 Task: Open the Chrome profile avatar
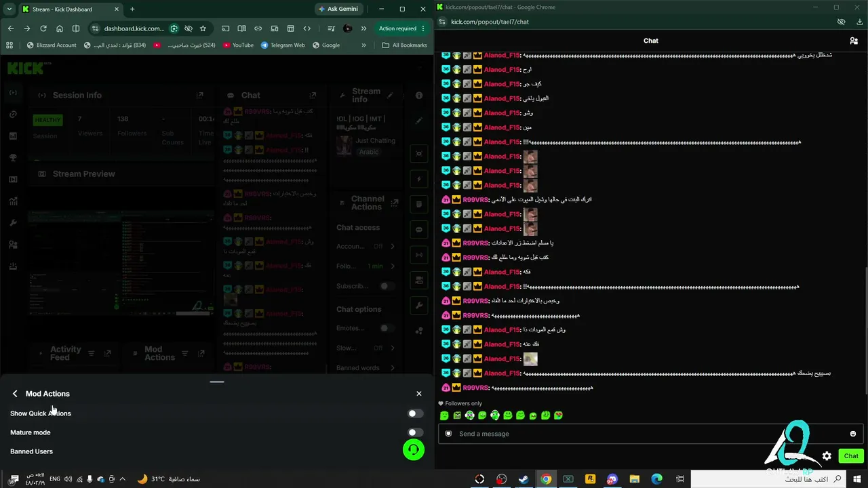click(x=348, y=28)
